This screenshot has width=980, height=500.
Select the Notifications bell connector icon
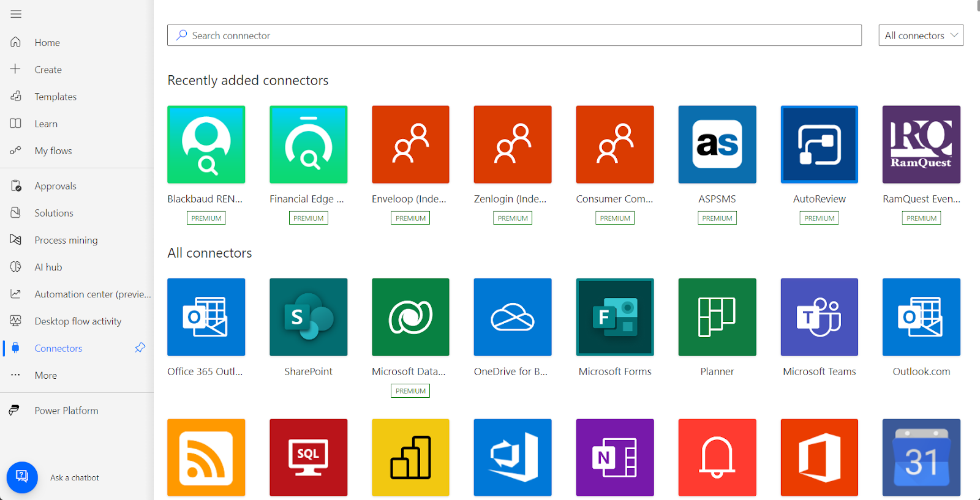(717, 458)
